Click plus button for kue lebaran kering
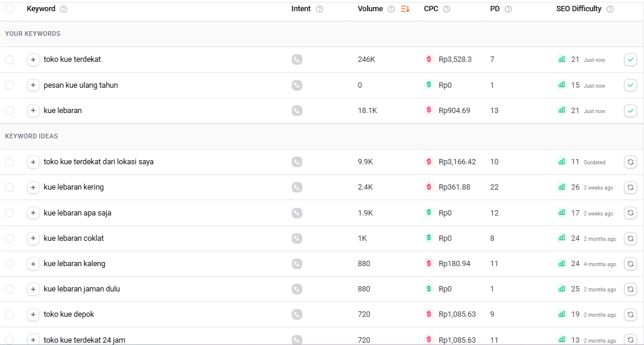The image size is (644, 345). tap(34, 187)
